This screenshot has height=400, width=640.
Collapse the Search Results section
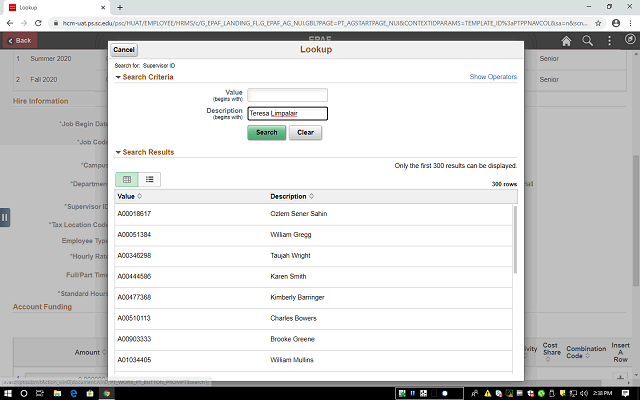pyautogui.click(x=118, y=152)
